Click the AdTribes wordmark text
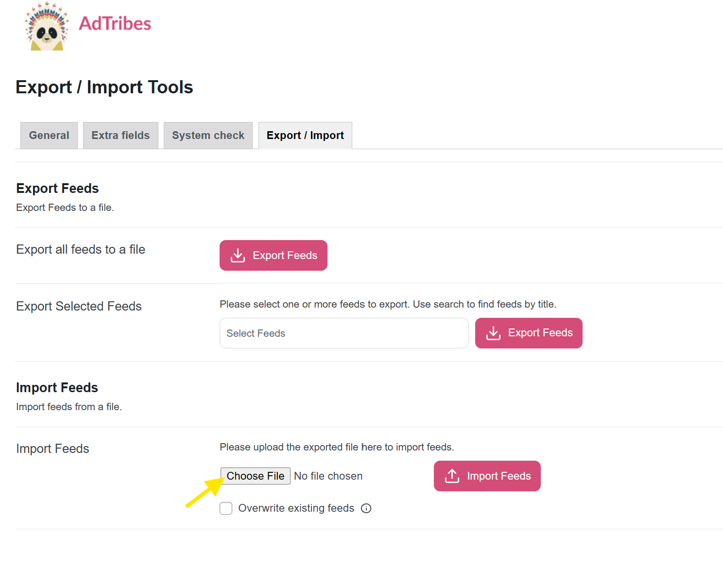Image resolution: width=723 pixels, height=588 pixels. (x=115, y=24)
